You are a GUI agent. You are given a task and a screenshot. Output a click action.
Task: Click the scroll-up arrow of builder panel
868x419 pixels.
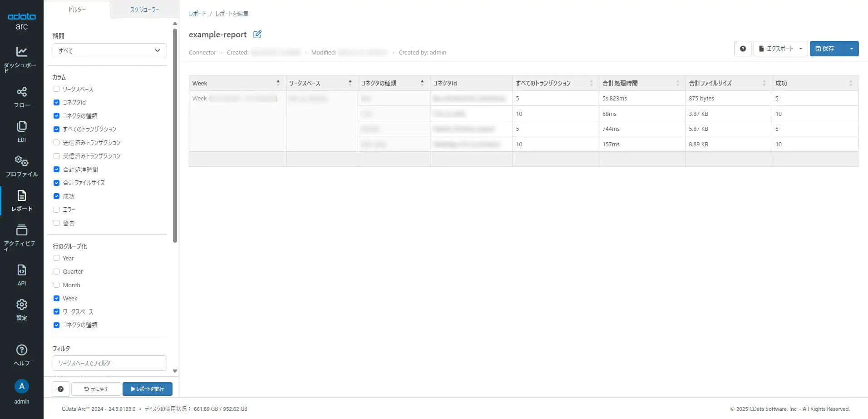click(x=175, y=24)
